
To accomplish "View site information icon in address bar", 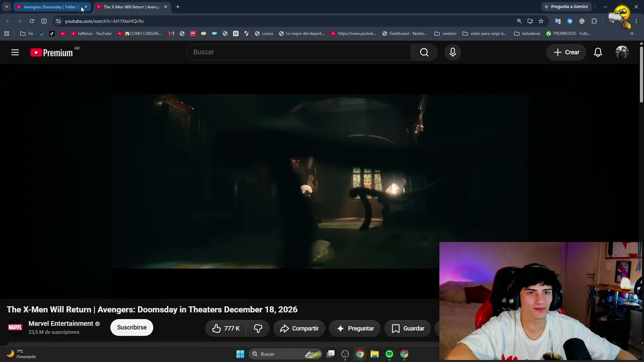I will pyautogui.click(x=58, y=21).
